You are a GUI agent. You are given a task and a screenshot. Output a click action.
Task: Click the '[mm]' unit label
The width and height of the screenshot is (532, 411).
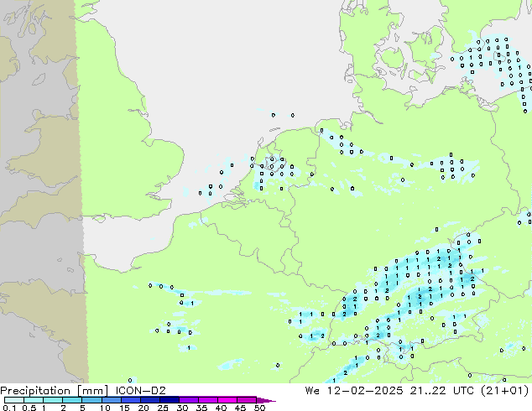point(92,391)
